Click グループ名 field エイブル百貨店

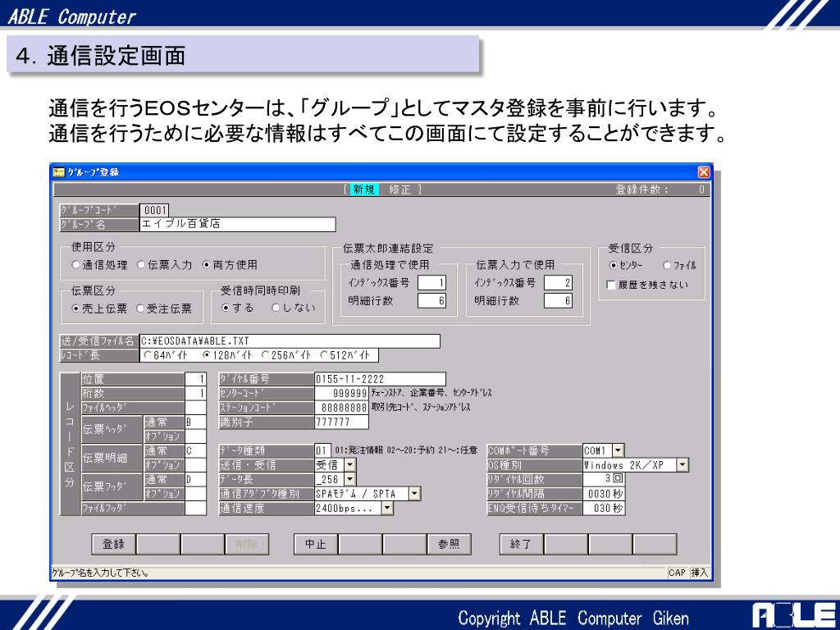point(238,225)
